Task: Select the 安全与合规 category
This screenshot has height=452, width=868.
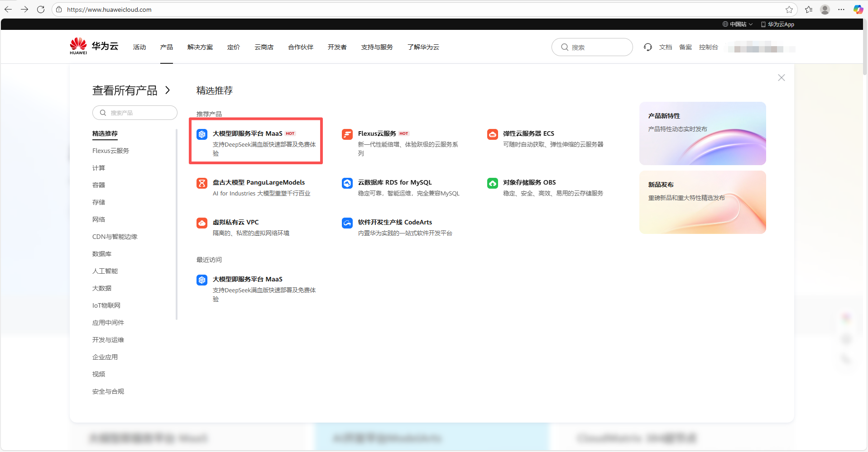Action: [108, 391]
